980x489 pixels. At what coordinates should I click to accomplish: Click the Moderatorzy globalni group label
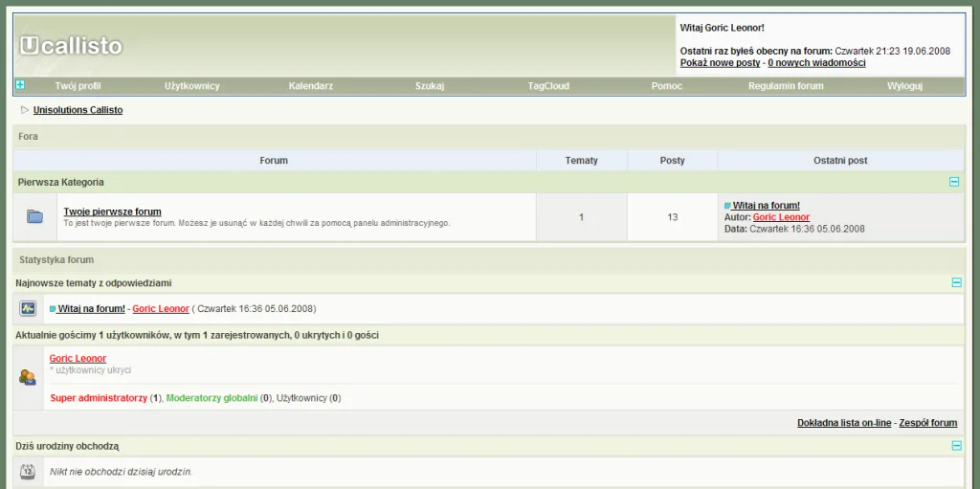click(x=212, y=398)
